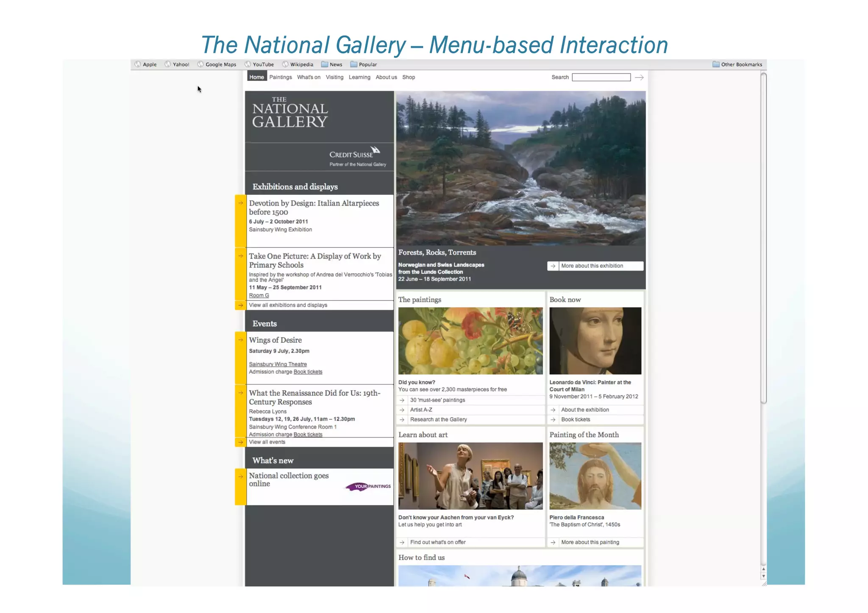Click More about this exhibition button
This screenshot has width=868, height=613.
tap(595, 266)
